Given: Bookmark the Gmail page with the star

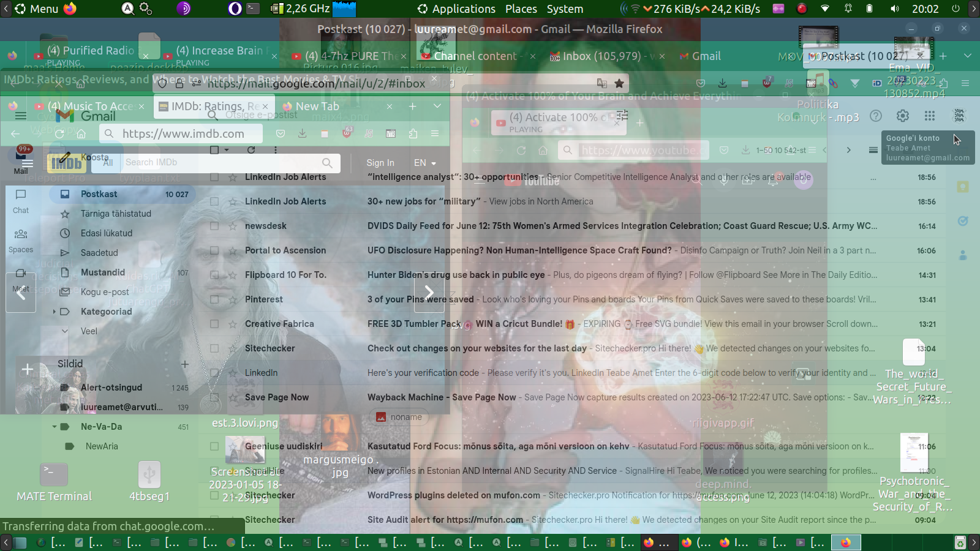Looking at the screenshot, I should tap(619, 83).
